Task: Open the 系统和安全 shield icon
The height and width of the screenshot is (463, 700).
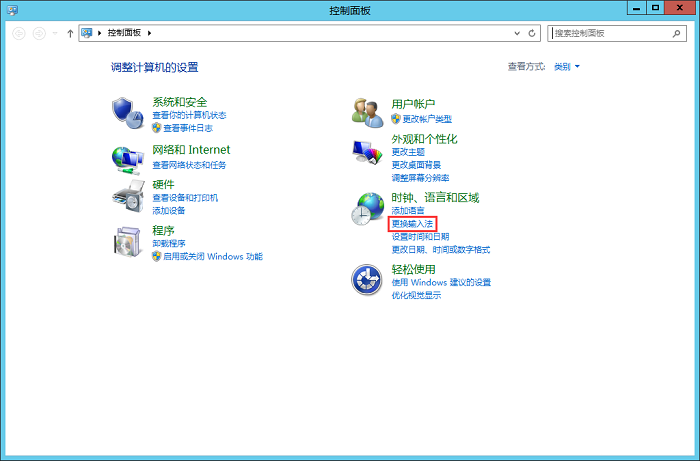Action: [128, 113]
